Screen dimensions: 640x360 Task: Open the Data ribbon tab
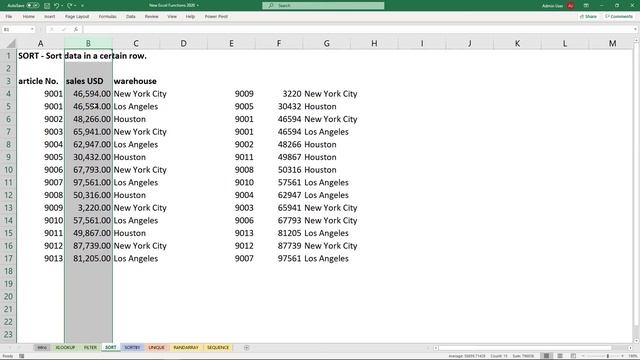131,17
